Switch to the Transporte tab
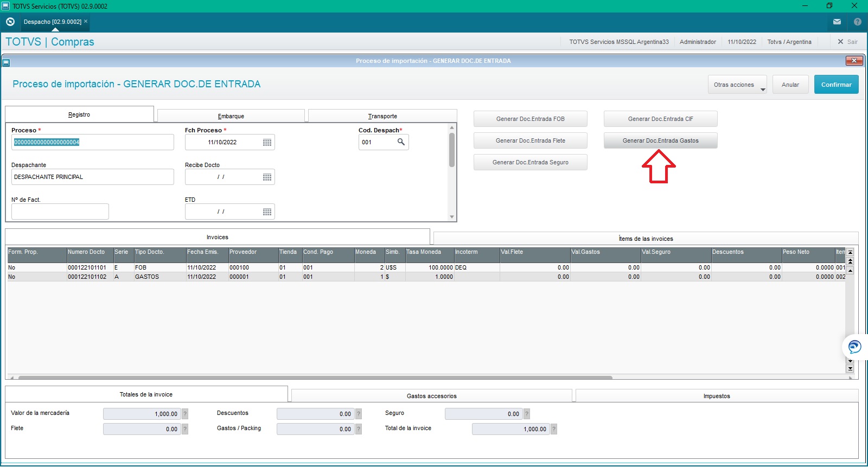 (382, 116)
